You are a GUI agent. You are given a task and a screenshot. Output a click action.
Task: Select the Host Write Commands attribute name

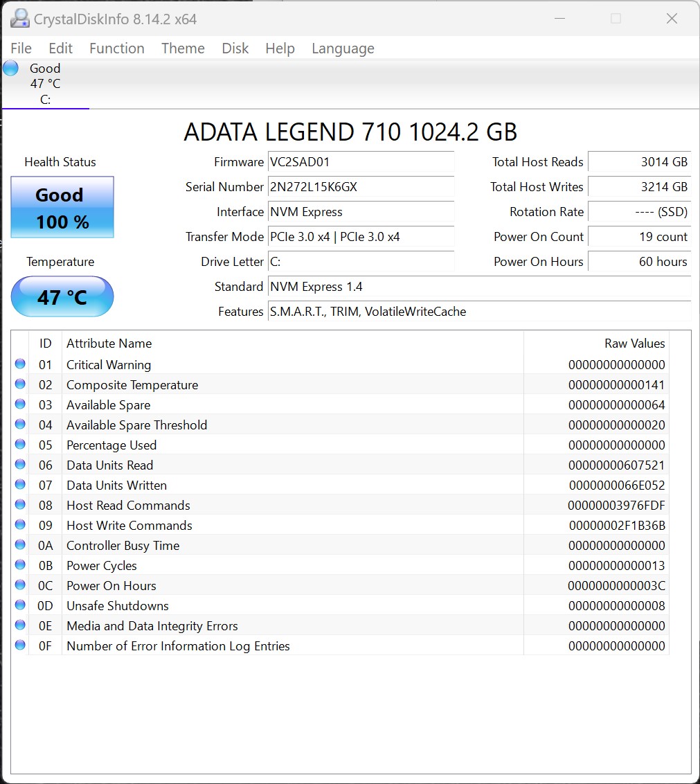129,526
